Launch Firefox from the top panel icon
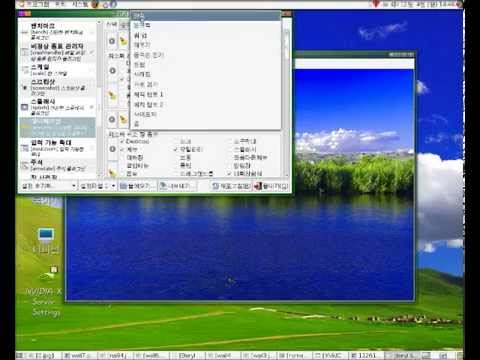480x360 pixels. tap(96, 4)
